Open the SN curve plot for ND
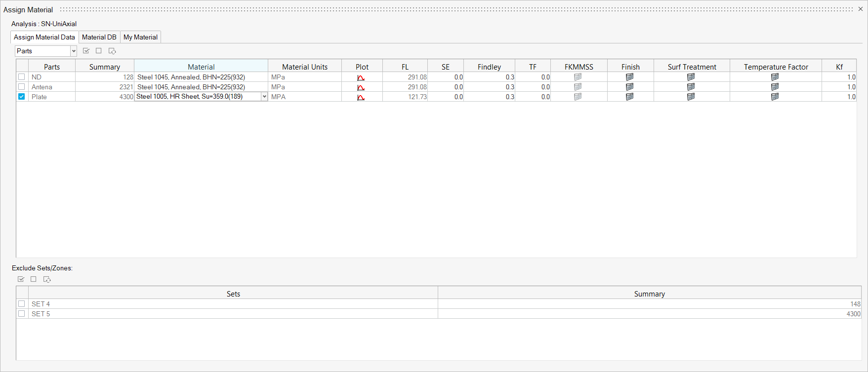Viewport: 868px width, 372px height. pos(361,77)
